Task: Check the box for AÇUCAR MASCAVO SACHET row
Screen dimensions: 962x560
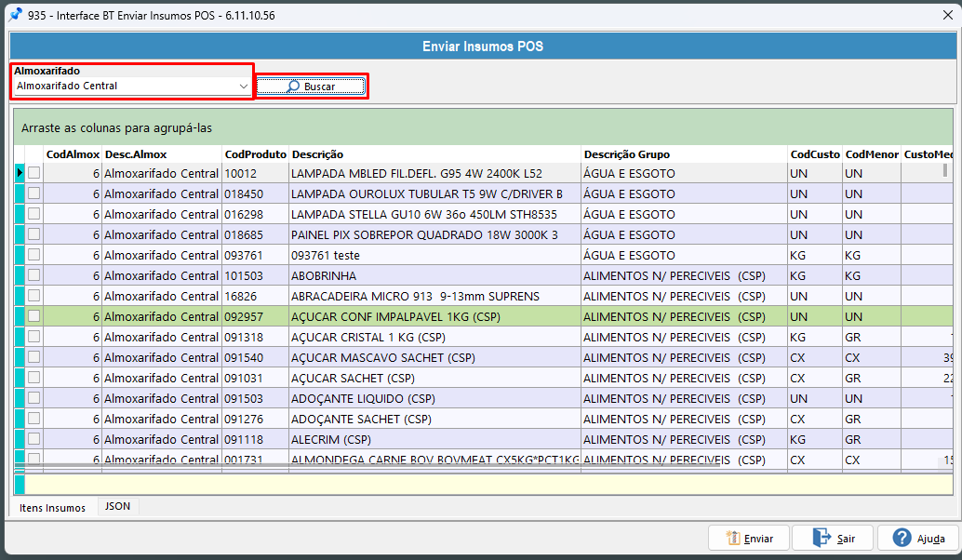Action: [x=33, y=357]
